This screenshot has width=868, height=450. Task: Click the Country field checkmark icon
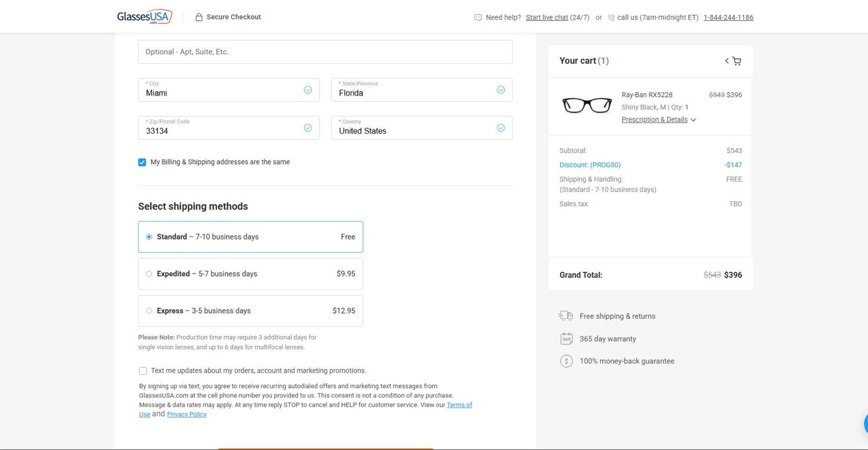[501, 128]
